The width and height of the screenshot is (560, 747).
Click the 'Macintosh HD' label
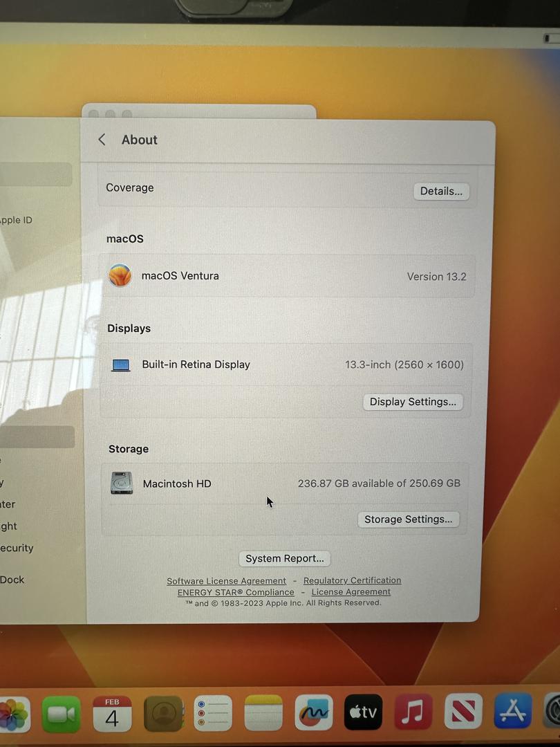[177, 483]
